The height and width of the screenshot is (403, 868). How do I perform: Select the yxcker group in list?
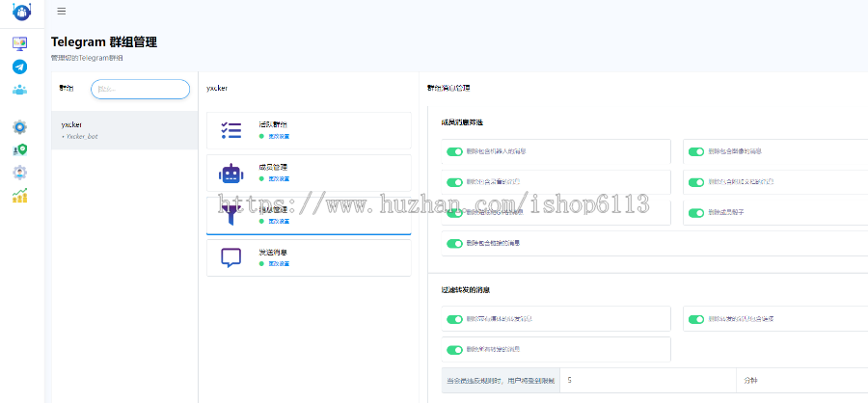click(x=124, y=130)
